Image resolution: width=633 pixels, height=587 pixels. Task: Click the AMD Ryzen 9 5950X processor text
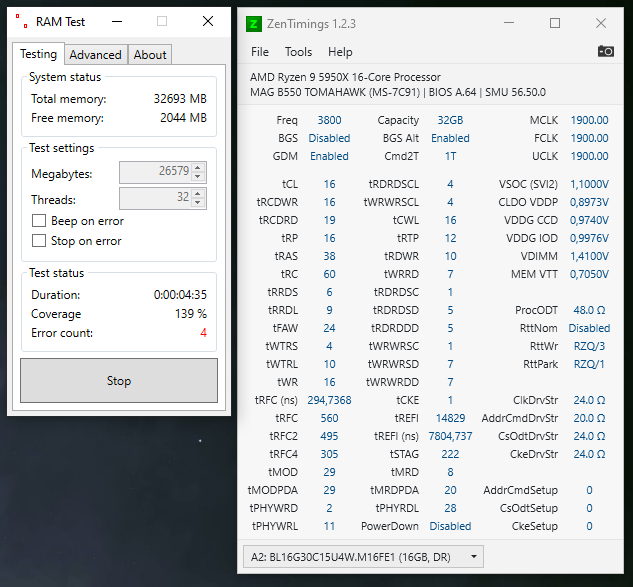tap(345, 77)
